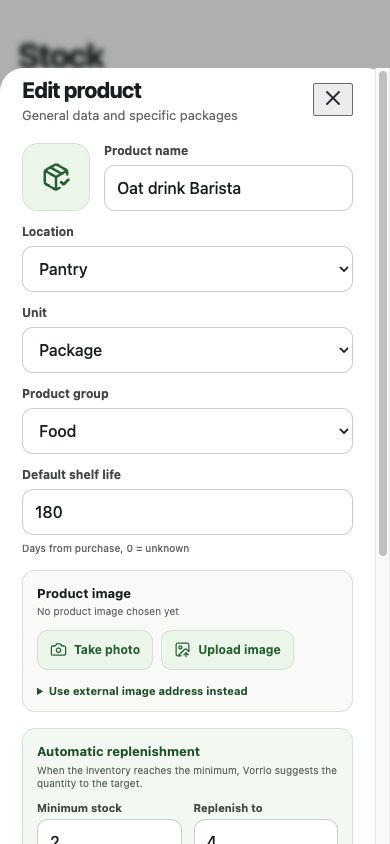Open the Product group dropdown showing Food

pos(187,431)
